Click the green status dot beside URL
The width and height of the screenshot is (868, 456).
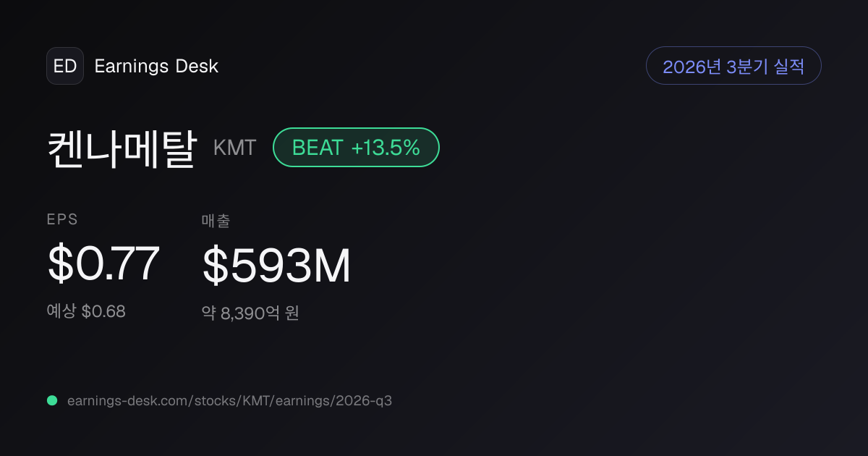click(52, 400)
